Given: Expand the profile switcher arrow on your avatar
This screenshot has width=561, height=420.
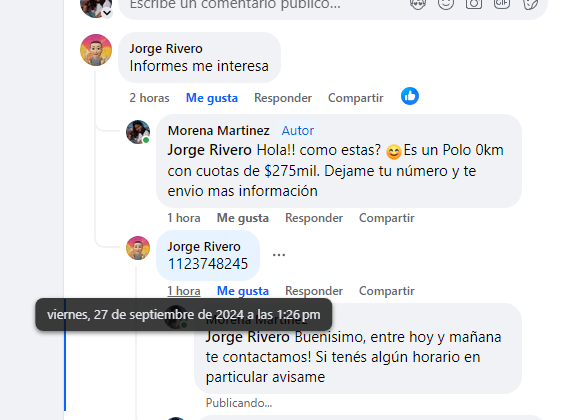Looking at the screenshot, I should (107, 13).
